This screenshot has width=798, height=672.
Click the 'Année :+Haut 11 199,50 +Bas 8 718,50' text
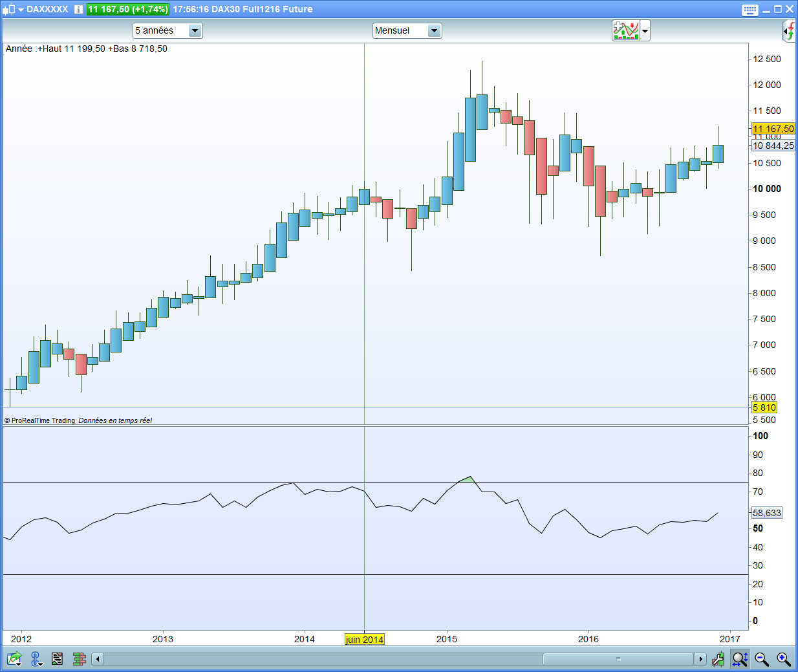click(x=87, y=49)
